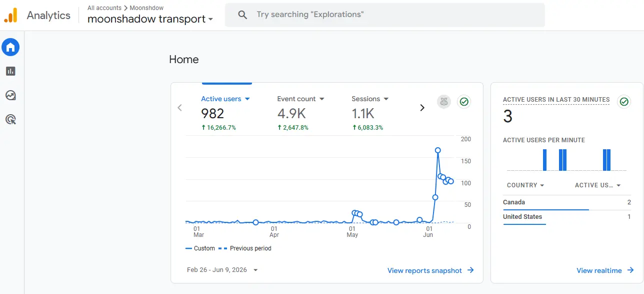Click the ACTIVE USERS IN LAST 30 MINUTES label
This screenshot has height=294, width=644.
pyautogui.click(x=556, y=100)
